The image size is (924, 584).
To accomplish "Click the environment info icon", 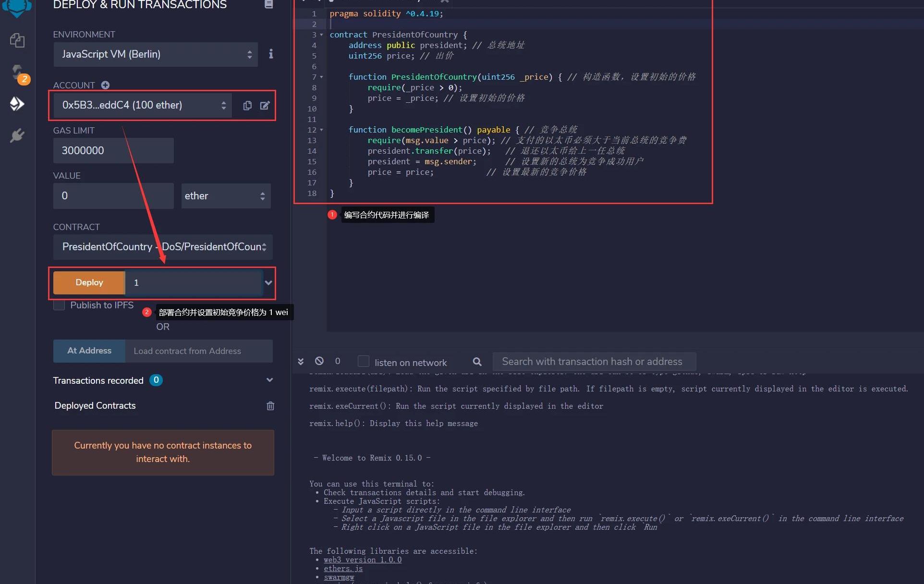I will click(x=271, y=54).
